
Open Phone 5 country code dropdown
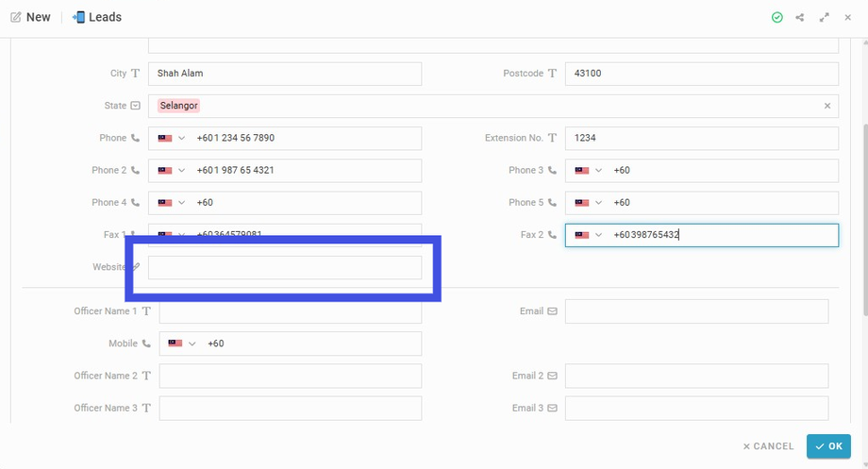click(589, 202)
